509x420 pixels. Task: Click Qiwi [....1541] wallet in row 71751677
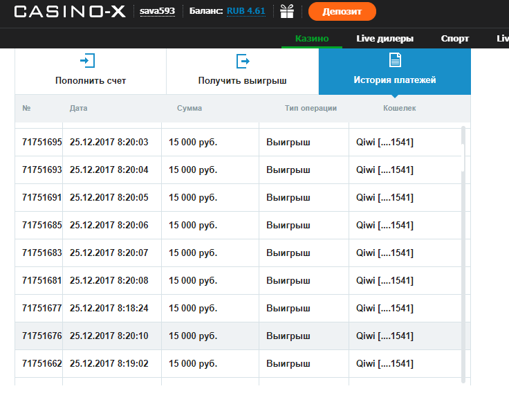pyautogui.click(x=385, y=308)
